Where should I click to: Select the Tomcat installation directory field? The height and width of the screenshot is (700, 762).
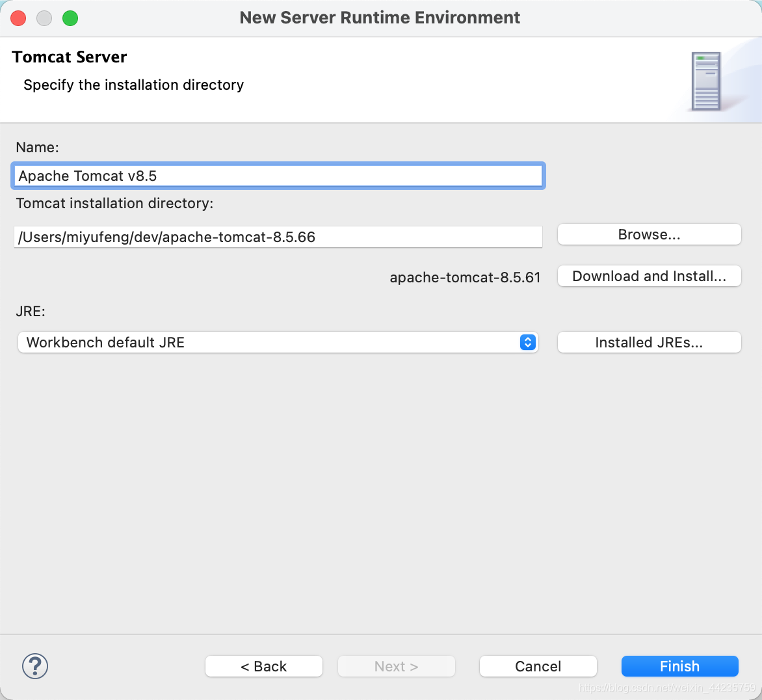[x=278, y=237]
